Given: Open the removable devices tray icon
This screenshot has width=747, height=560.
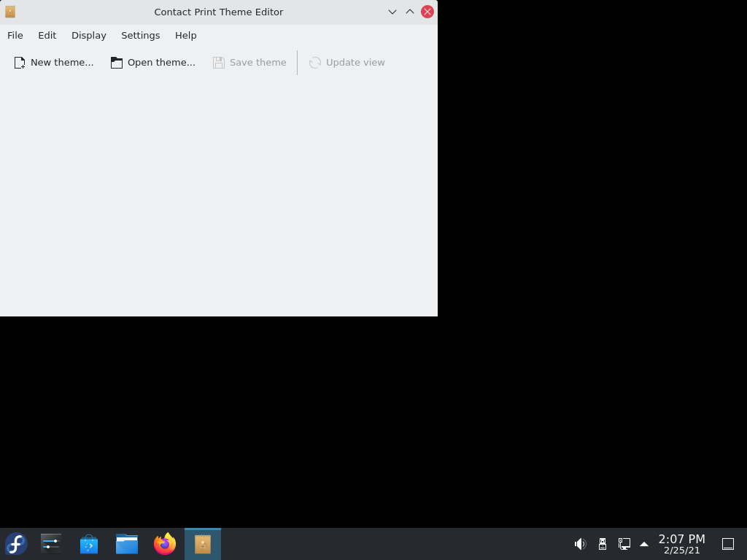Looking at the screenshot, I should click(602, 544).
